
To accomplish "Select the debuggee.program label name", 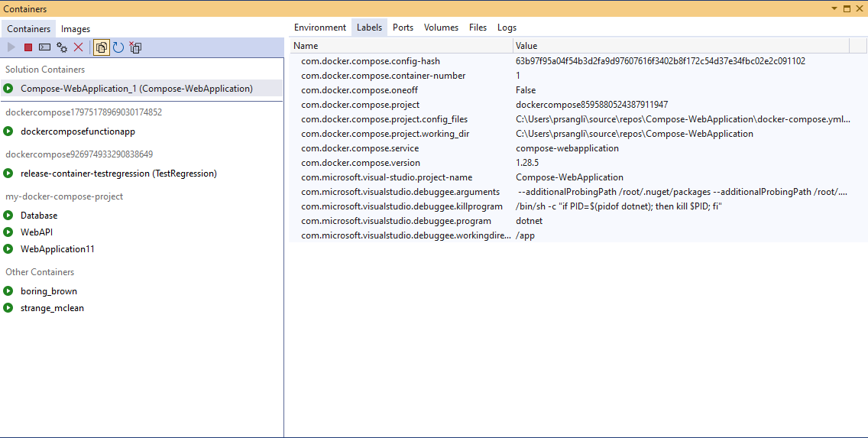I will click(x=396, y=221).
